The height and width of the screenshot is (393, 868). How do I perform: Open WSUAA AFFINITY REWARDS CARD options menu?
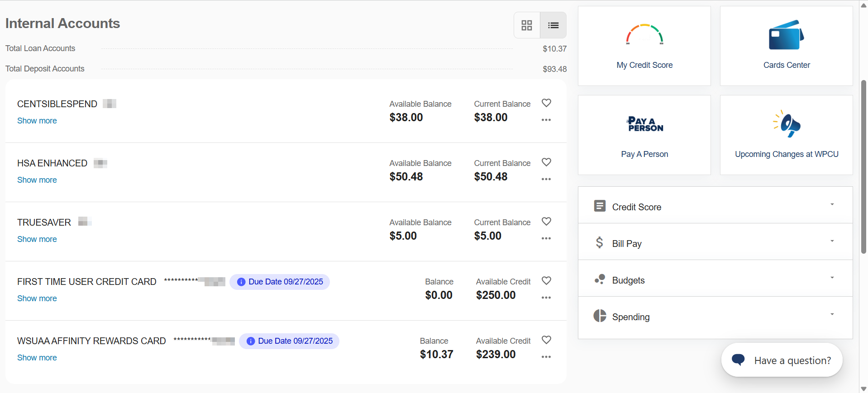(x=546, y=357)
